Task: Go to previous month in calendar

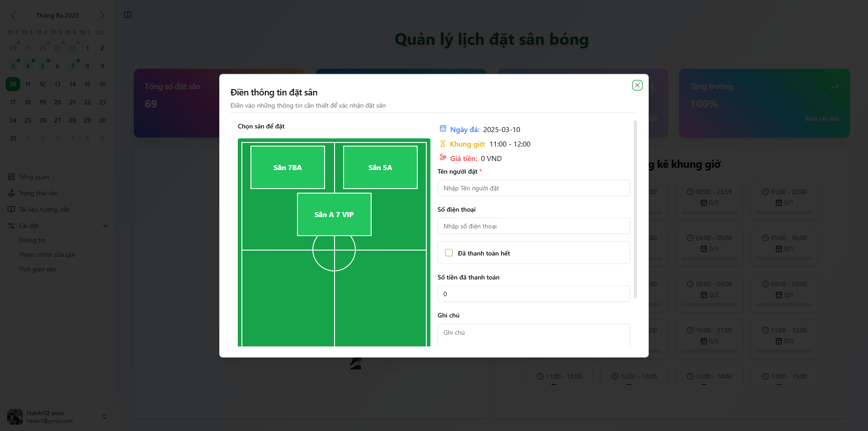Action: click(x=13, y=15)
